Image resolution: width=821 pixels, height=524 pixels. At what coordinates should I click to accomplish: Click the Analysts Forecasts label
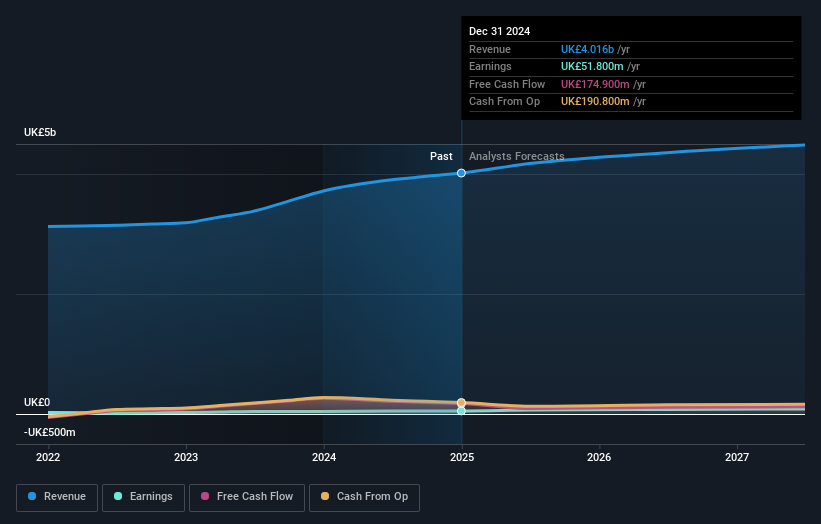coord(517,157)
